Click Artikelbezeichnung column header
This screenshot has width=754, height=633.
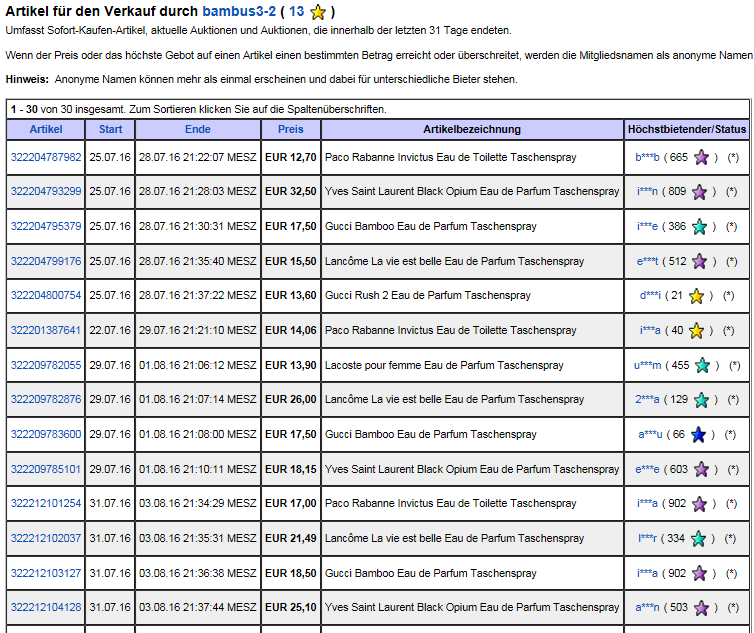[x=472, y=129]
